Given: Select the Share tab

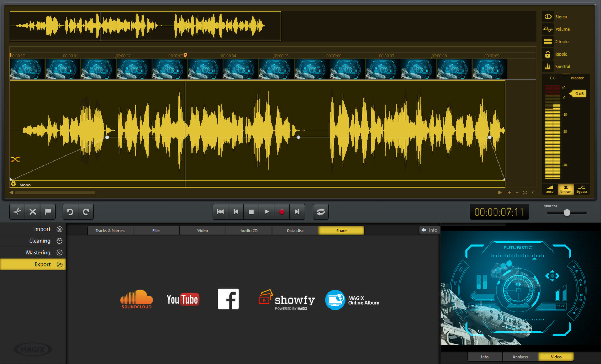Looking at the screenshot, I should coord(341,231).
